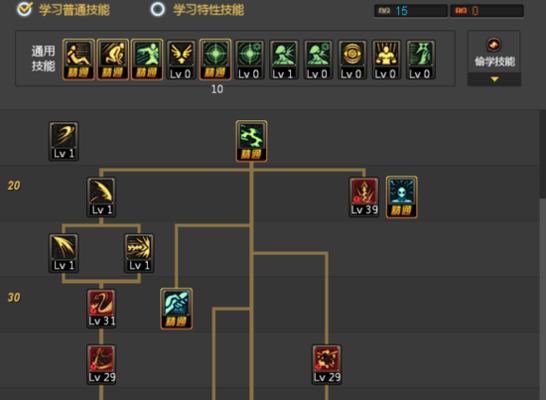This screenshot has width=546, height=400.
Task: Click the blue alien face skill icon
Action: [401, 197]
